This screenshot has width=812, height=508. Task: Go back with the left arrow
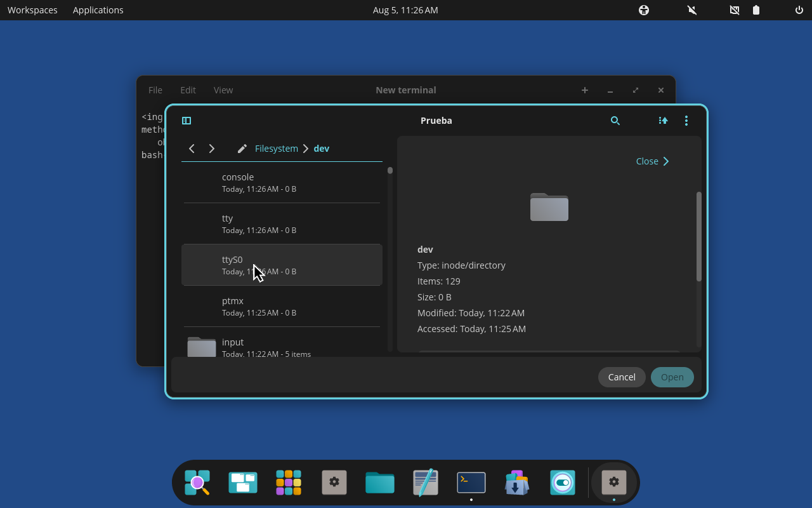click(x=192, y=149)
